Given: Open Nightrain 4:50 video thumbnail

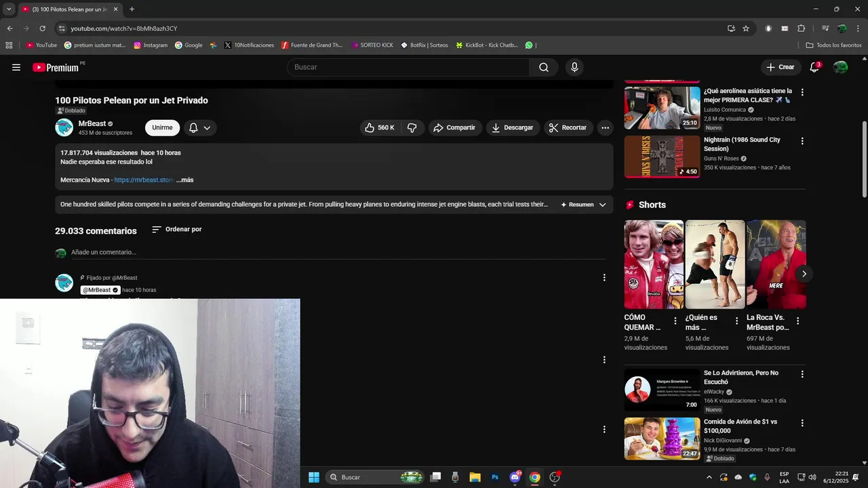Looking at the screenshot, I should tap(662, 157).
